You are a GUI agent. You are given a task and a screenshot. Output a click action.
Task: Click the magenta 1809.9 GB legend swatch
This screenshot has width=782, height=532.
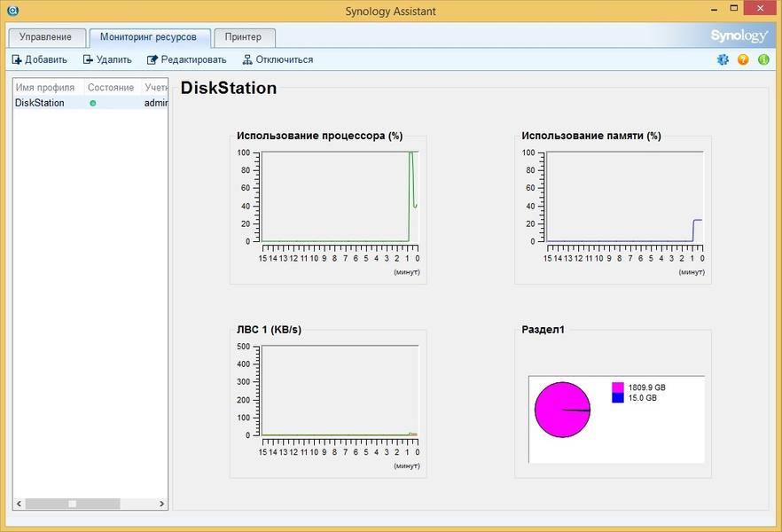617,387
